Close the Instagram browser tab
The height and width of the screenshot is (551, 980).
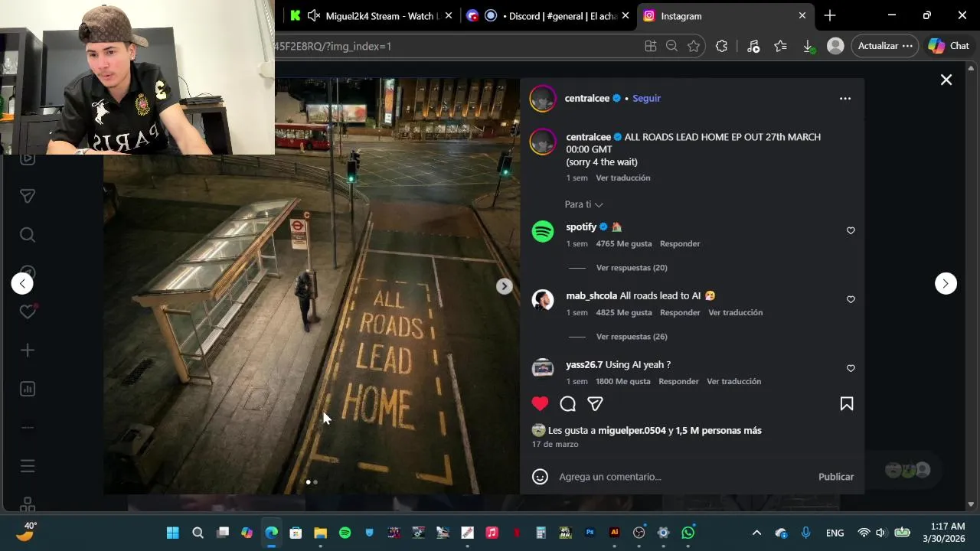point(802,15)
